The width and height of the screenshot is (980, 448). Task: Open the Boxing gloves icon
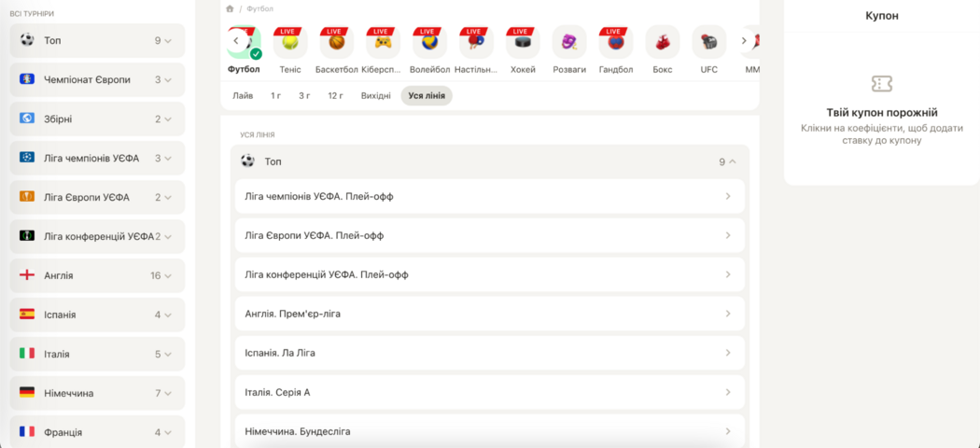pyautogui.click(x=663, y=43)
